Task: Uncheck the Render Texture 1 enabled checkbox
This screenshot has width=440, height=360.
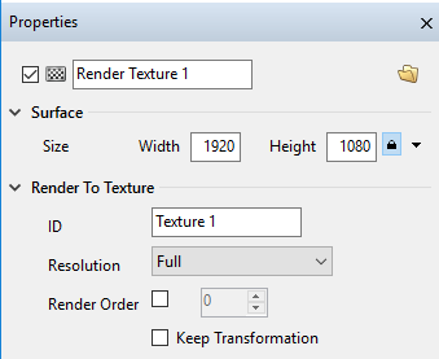Action: [30, 74]
